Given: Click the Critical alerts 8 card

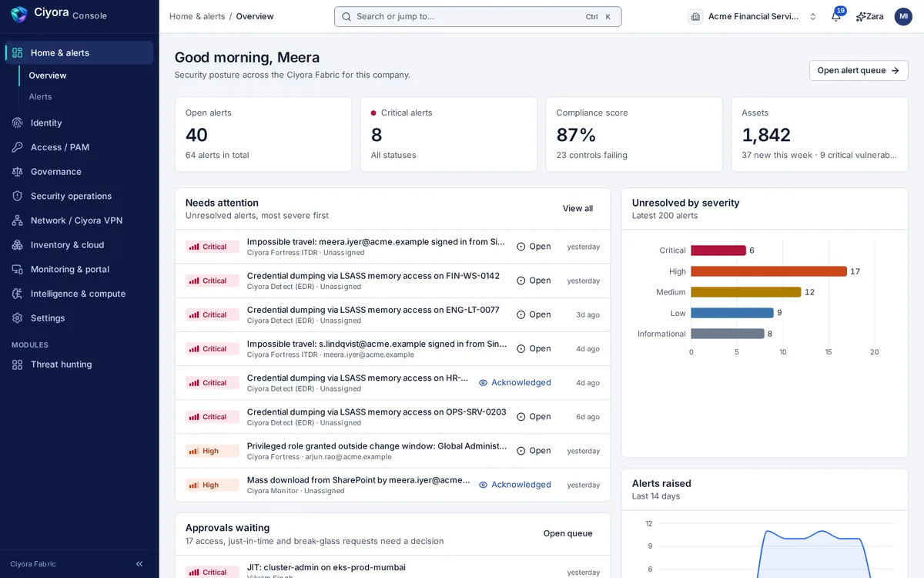Looking at the screenshot, I should click(x=448, y=134).
